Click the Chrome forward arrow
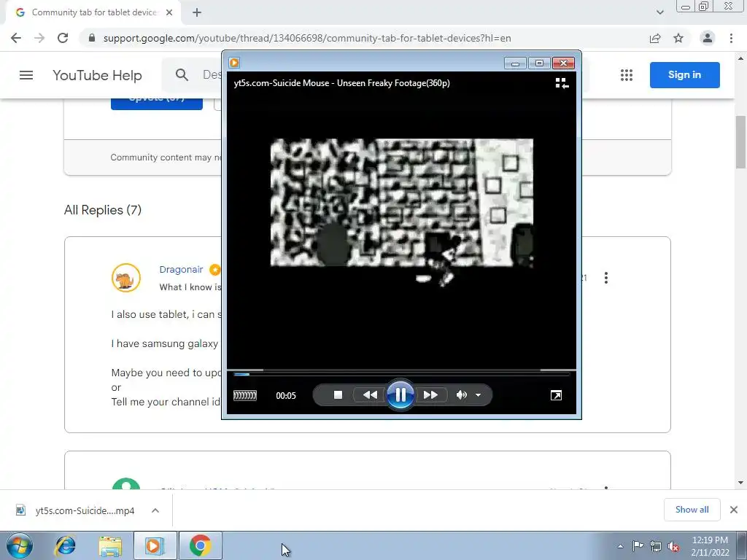Image resolution: width=747 pixels, height=560 pixels. coord(39,38)
